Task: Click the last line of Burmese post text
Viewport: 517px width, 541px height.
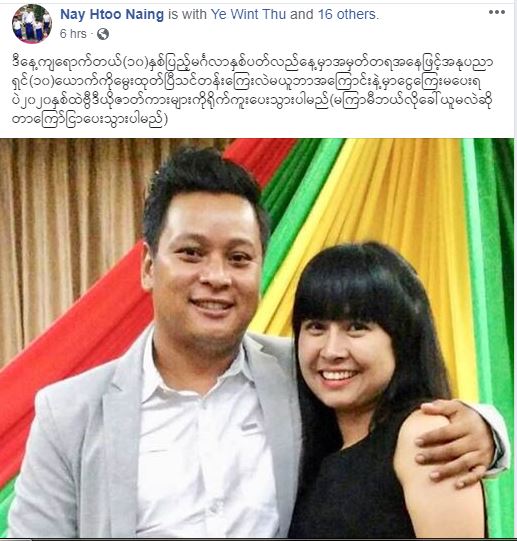Action: click(x=90, y=120)
